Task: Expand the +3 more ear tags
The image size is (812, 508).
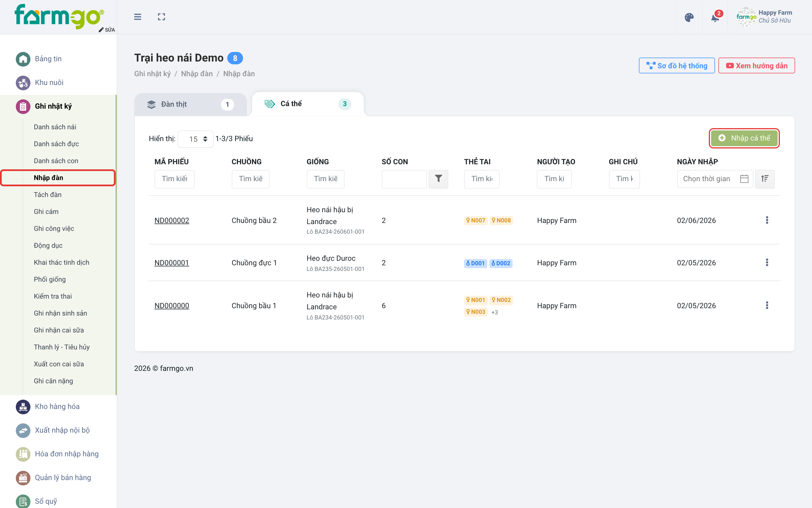Action: coord(494,312)
